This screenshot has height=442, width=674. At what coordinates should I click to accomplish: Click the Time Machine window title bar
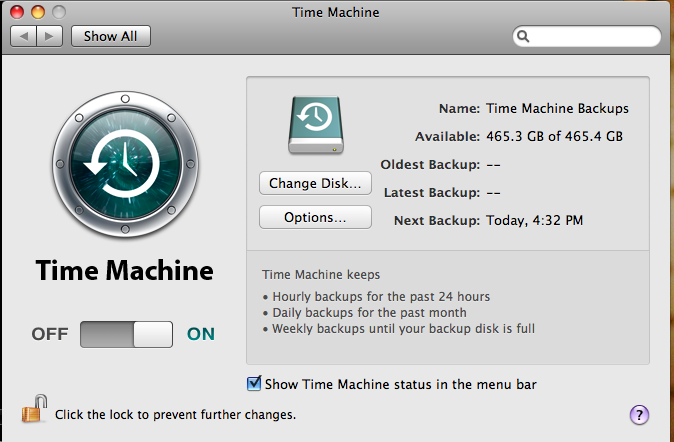(336, 12)
